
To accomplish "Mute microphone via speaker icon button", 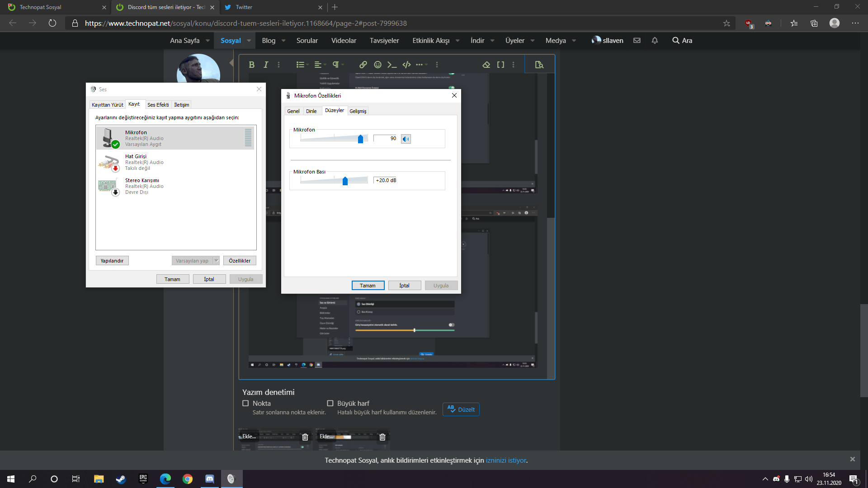I will (x=406, y=139).
